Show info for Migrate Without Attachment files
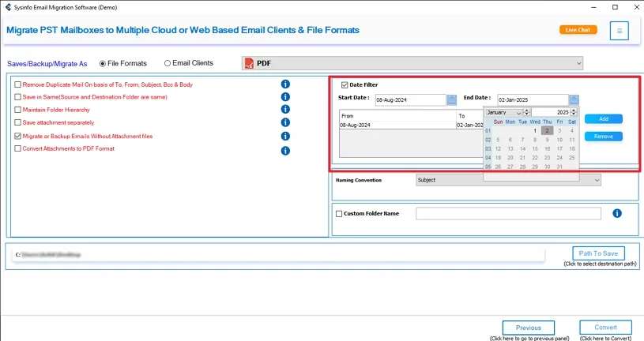 pos(285,136)
